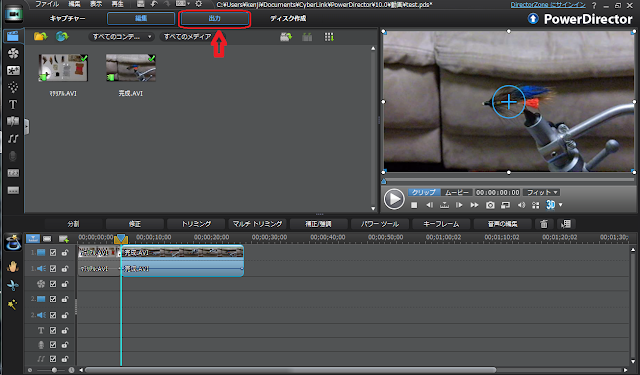640x375 pixels.
Task: Open the 表示 menu
Action: (x=96, y=4)
